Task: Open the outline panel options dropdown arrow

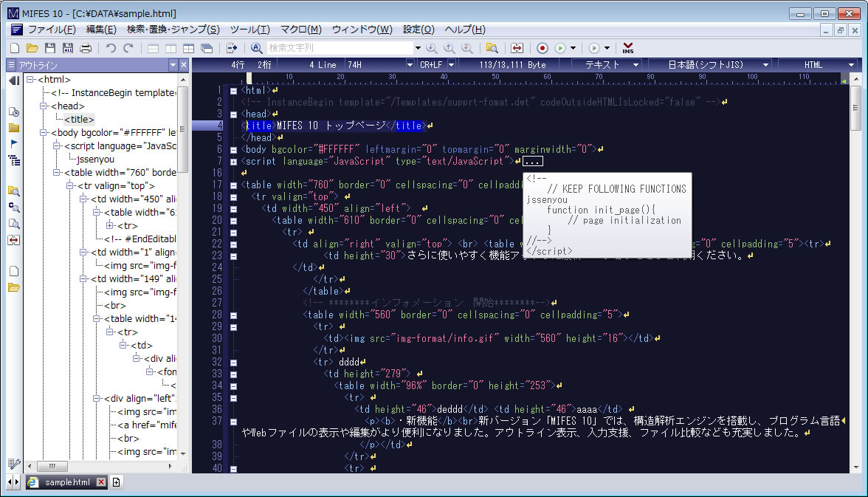Action: coord(173,65)
